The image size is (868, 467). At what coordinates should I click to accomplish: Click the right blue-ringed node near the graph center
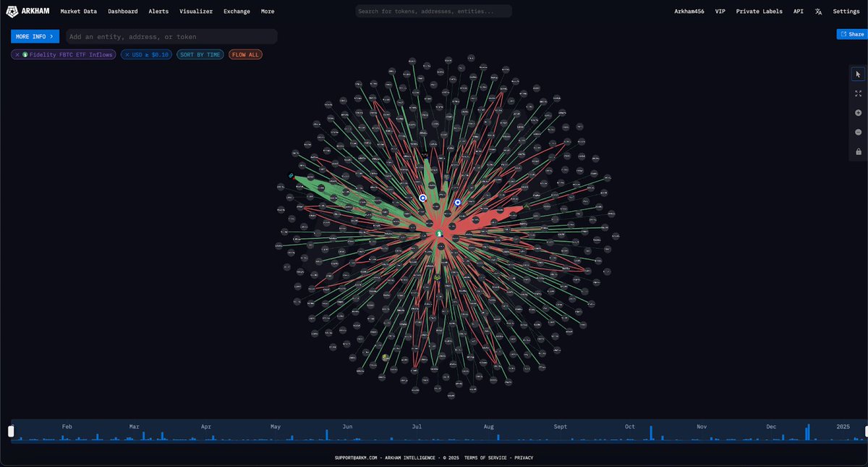coord(458,203)
